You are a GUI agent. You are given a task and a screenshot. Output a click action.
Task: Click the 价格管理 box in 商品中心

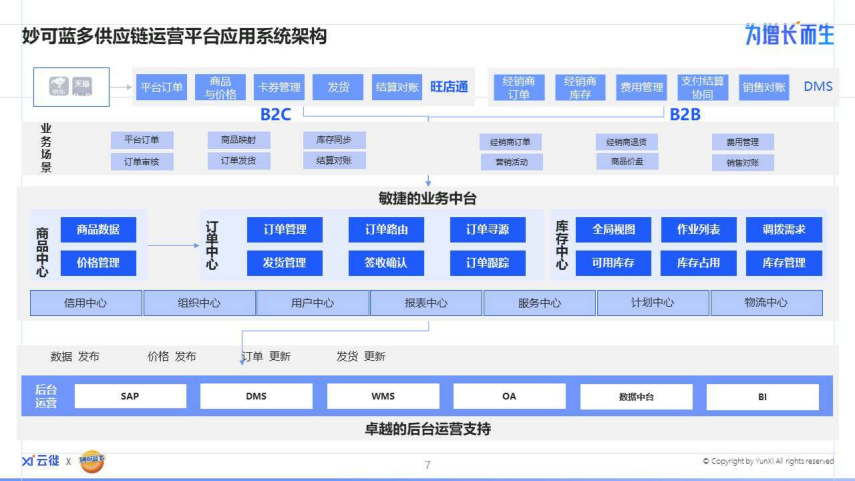coord(98,263)
